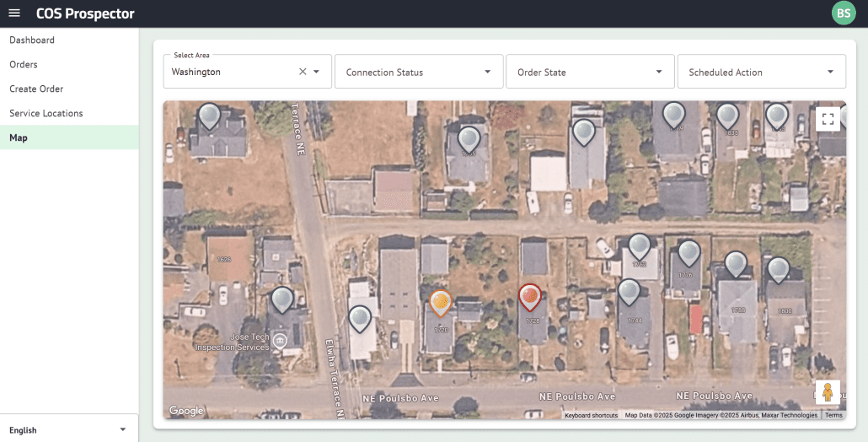
Task: Open the Connection Status dropdown
Action: click(x=419, y=73)
